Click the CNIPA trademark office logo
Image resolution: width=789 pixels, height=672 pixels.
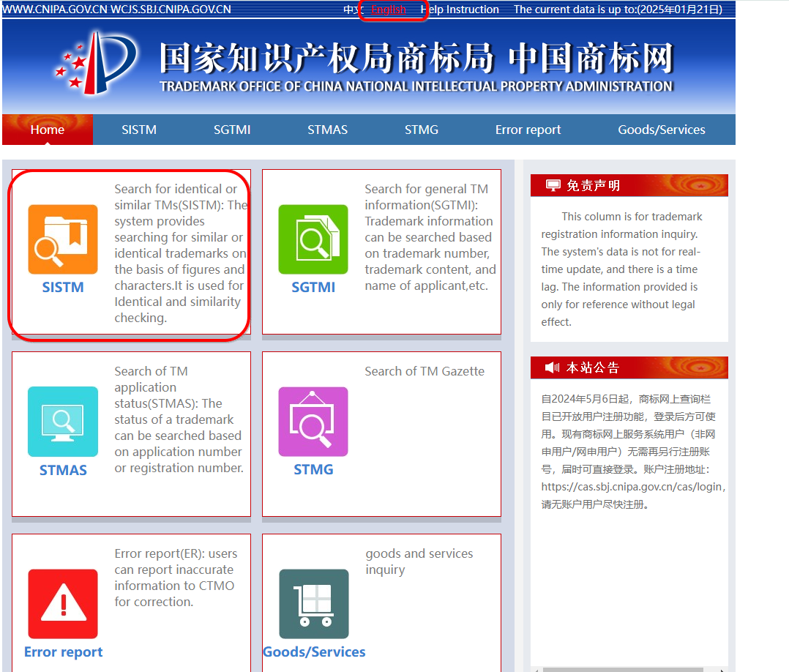tap(96, 63)
